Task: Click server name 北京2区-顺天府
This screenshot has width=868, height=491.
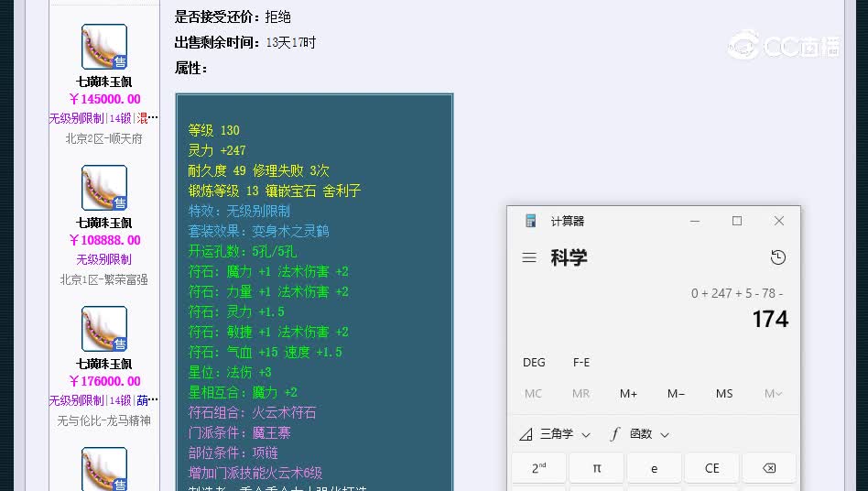Action: (104, 139)
